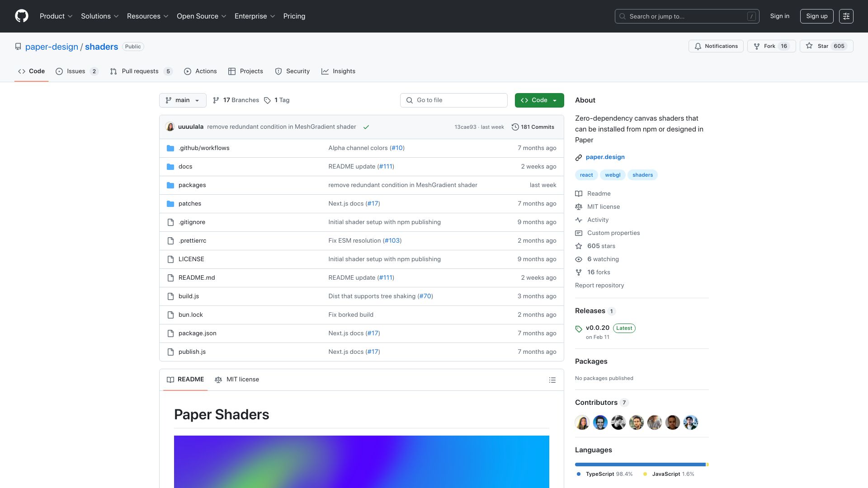Expand the Enterprise menu

tap(255, 16)
